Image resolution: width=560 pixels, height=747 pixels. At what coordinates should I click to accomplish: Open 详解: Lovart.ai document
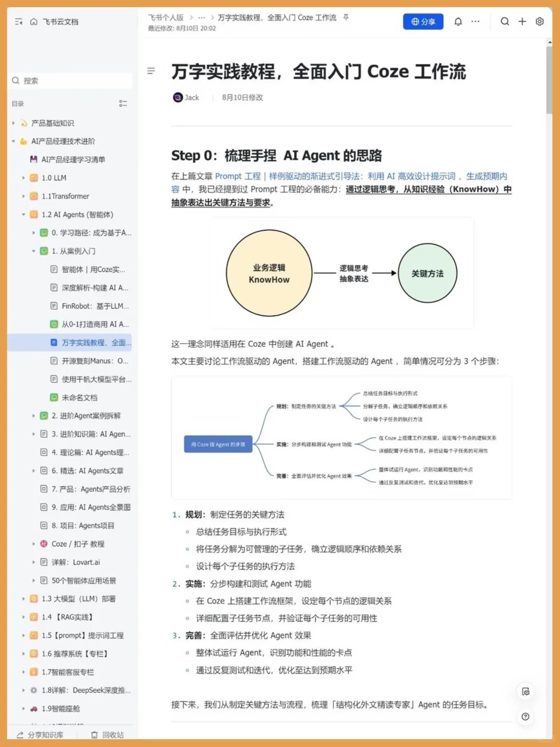pos(76,562)
